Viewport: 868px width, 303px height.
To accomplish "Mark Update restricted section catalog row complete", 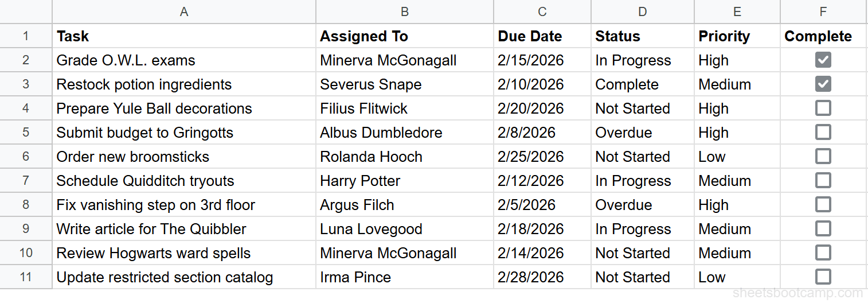I will 823,277.
